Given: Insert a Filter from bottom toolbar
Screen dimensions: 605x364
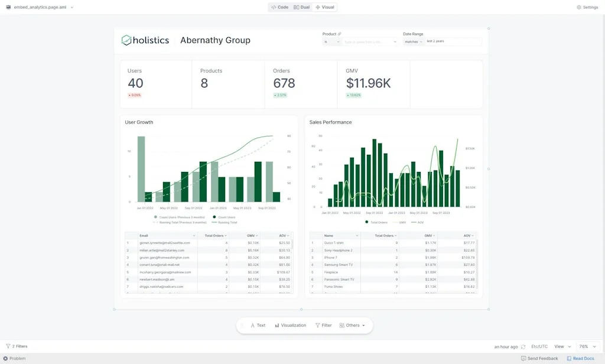Looking at the screenshot, I should click(323, 325).
